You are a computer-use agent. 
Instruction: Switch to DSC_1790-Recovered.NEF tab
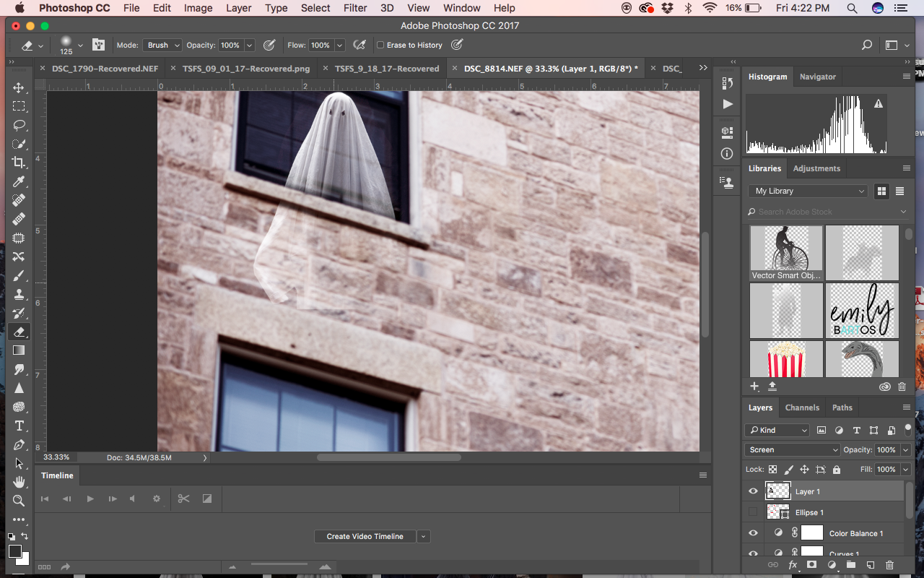click(x=105, y=69)
